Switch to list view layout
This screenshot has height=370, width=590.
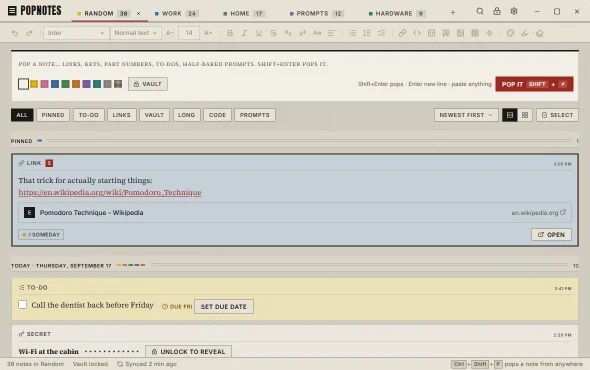(509, 115)
